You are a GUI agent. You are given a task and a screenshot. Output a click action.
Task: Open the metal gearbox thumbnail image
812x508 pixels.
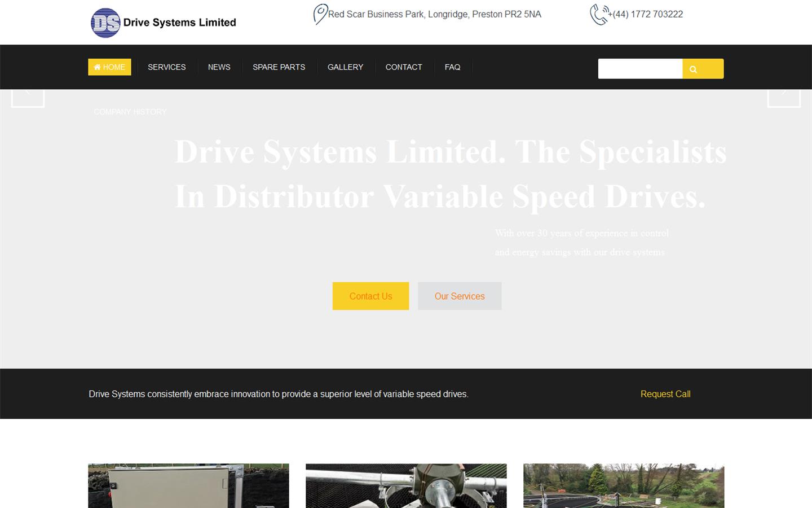click(x=406, y=486)
